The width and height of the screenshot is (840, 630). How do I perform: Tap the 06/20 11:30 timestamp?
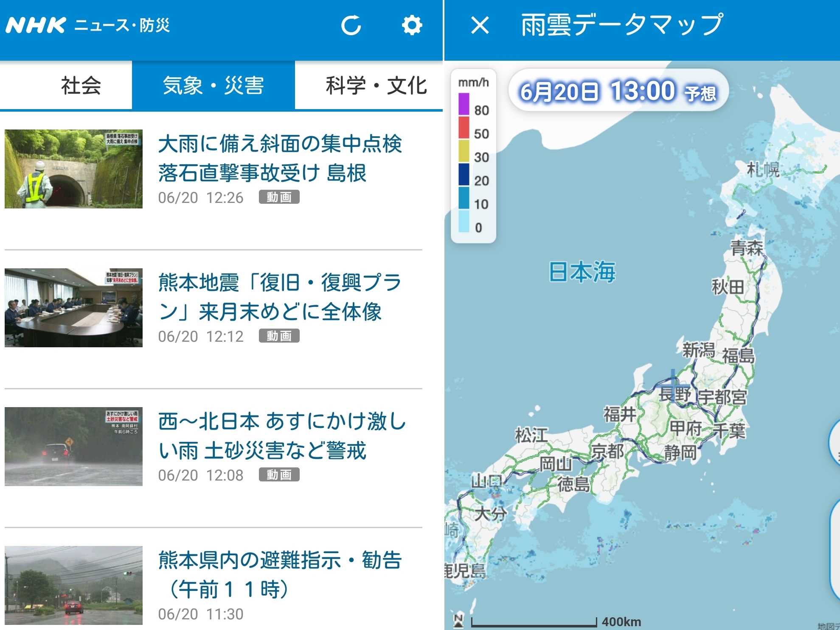pos(201,614)
